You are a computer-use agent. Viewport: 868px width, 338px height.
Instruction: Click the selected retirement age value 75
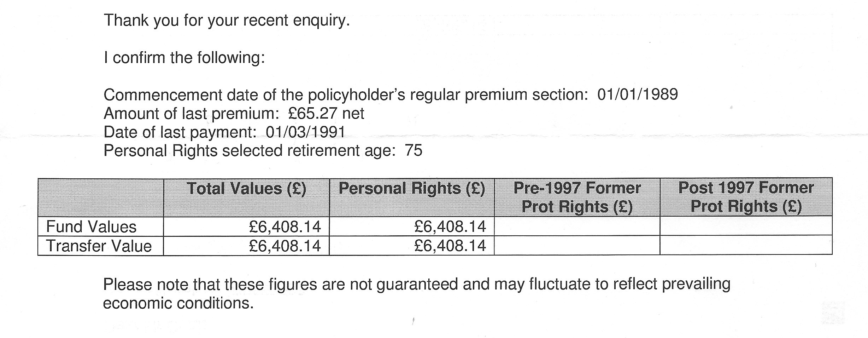[414, 150]
